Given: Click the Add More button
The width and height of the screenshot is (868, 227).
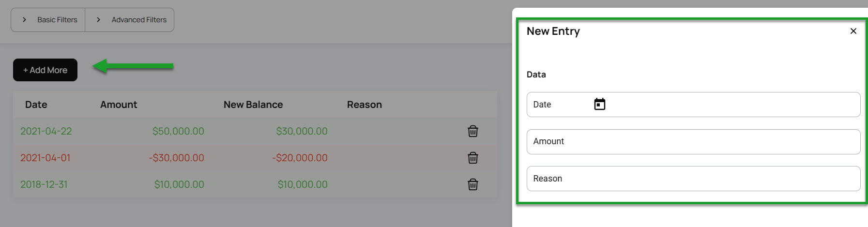Looking at the screenshot, I should coord(45,70).
